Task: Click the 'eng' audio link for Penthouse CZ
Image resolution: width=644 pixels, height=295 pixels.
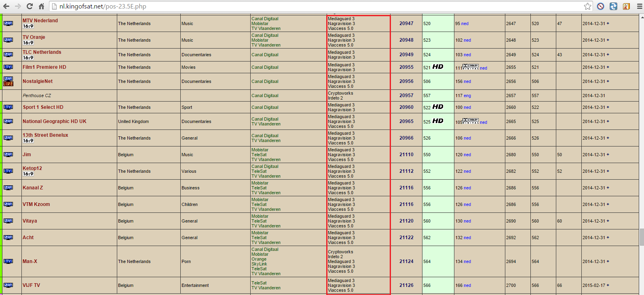Action: click(x=467, y=96)
